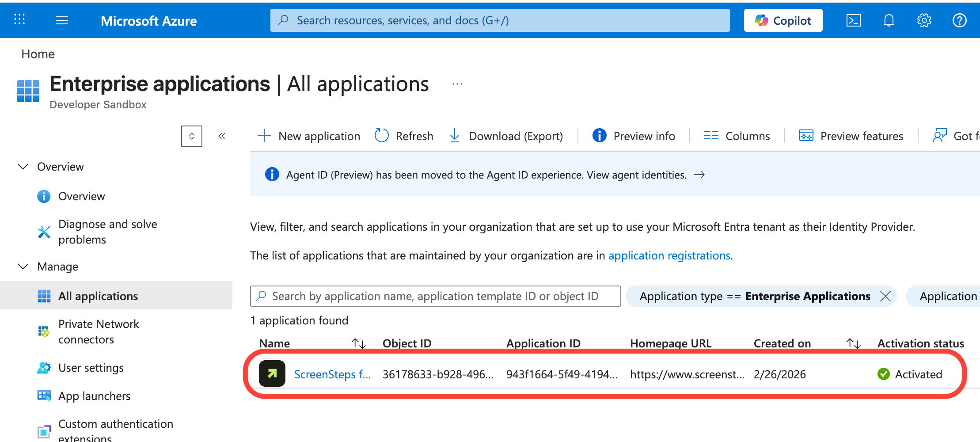Click the ScreenSteps app logo icon

click(x=272, y=374)
